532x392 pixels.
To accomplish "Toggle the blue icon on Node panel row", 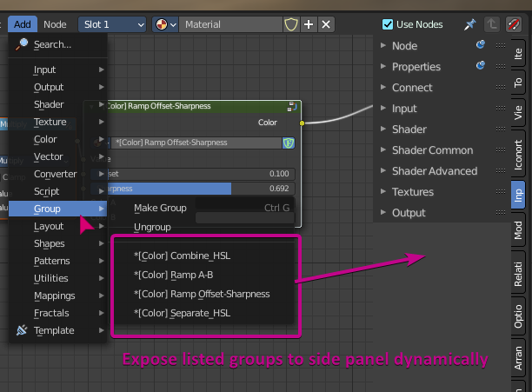I will 481,44.
